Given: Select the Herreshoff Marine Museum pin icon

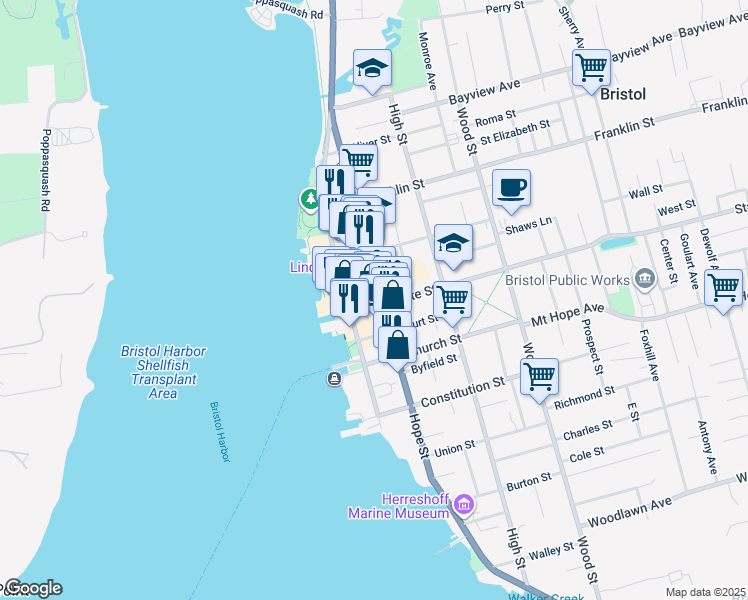Looking at the screenshot, I should point(464,505).
